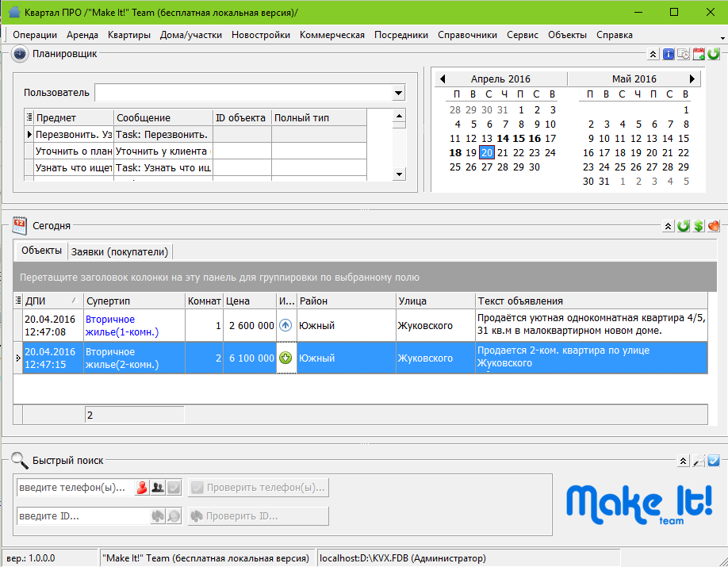Click the blue info icon in Планировщик header

click(669, 54)
